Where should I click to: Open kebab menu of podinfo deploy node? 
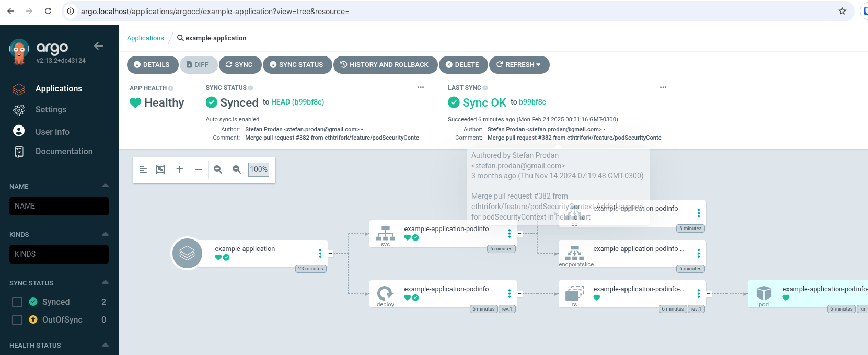click(510, 293)
